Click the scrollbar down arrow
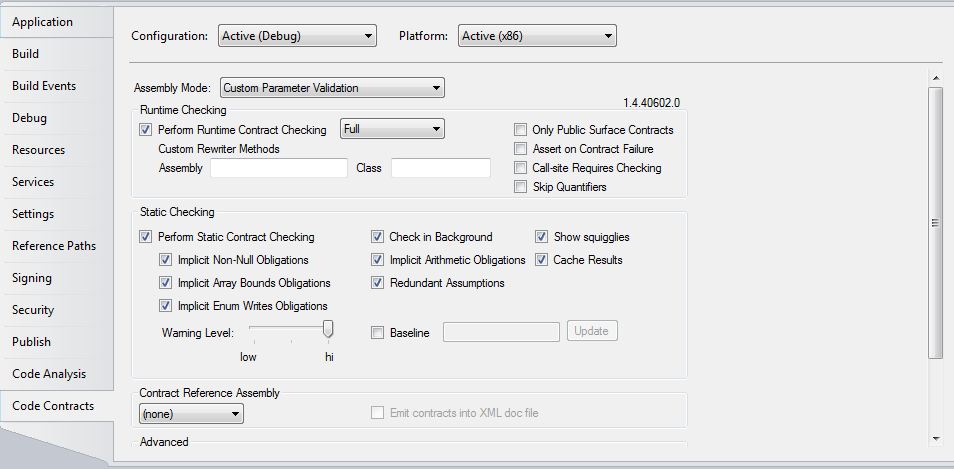 pos(935,438)
